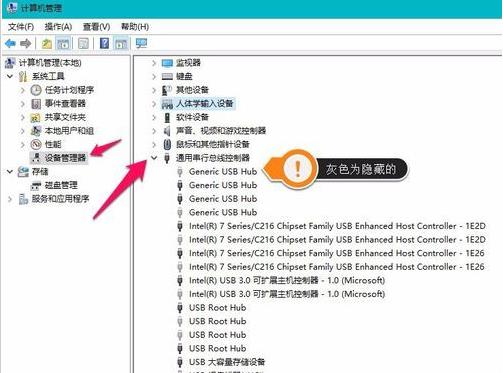The image size is (503, 373).
Task: Click the 其他设备 unknown device icon
Action: [167, 90]
